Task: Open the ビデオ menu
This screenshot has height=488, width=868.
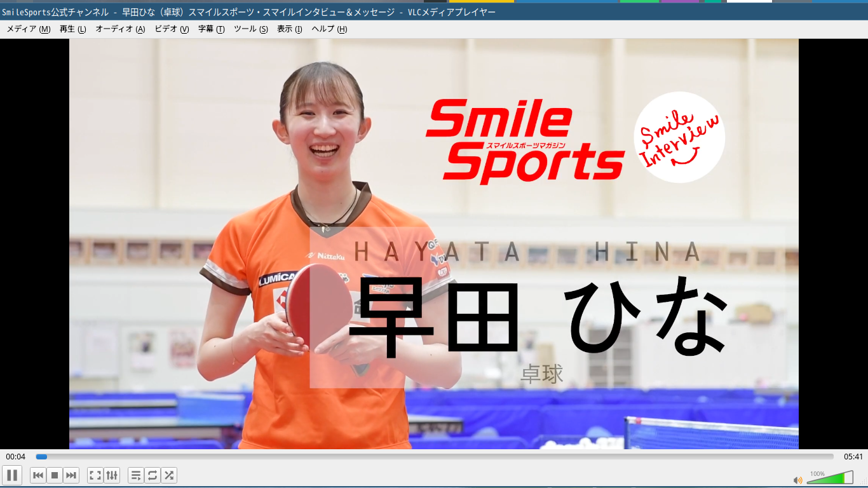Action: [172, 29]
